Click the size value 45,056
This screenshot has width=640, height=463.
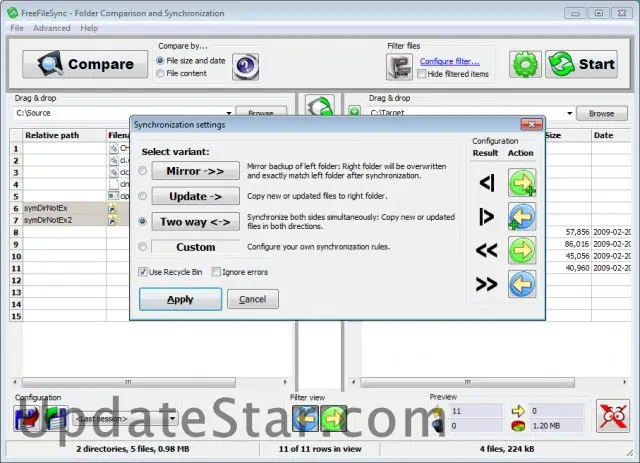point(577,256)
